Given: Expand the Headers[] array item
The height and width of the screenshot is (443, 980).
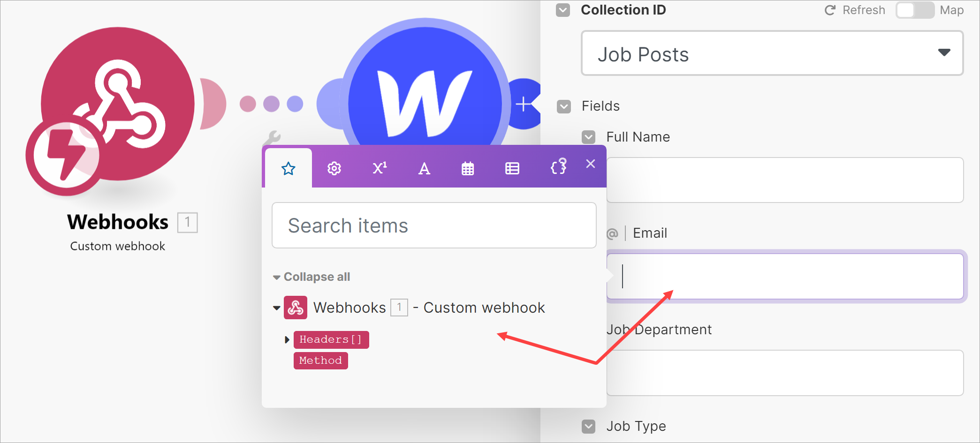Looking at the screenshot, I should (287, 339).
